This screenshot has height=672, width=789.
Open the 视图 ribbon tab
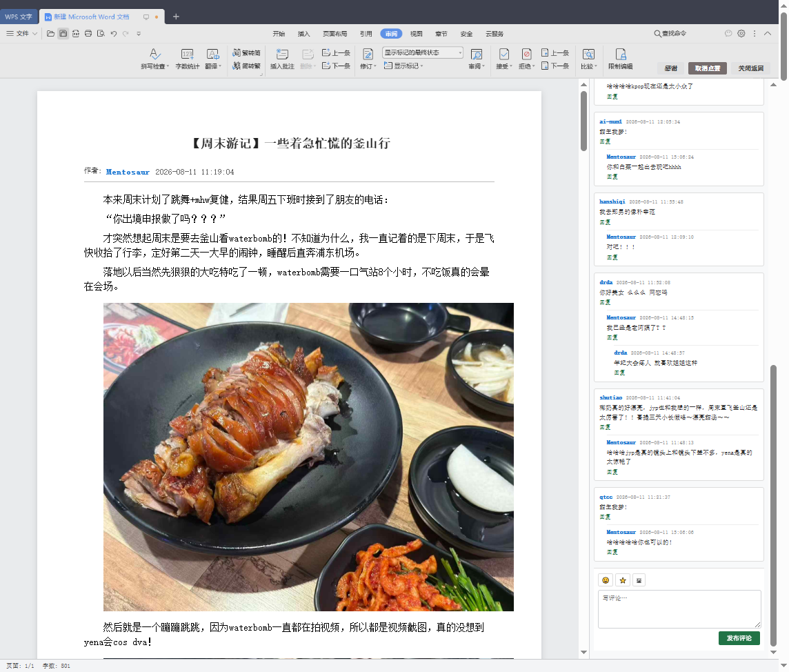(416, 34)
